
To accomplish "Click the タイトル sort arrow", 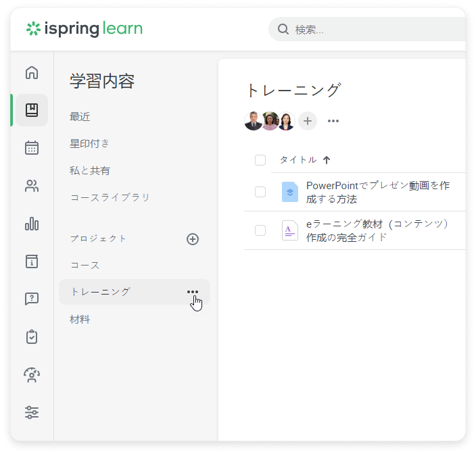I will point(327,160).
